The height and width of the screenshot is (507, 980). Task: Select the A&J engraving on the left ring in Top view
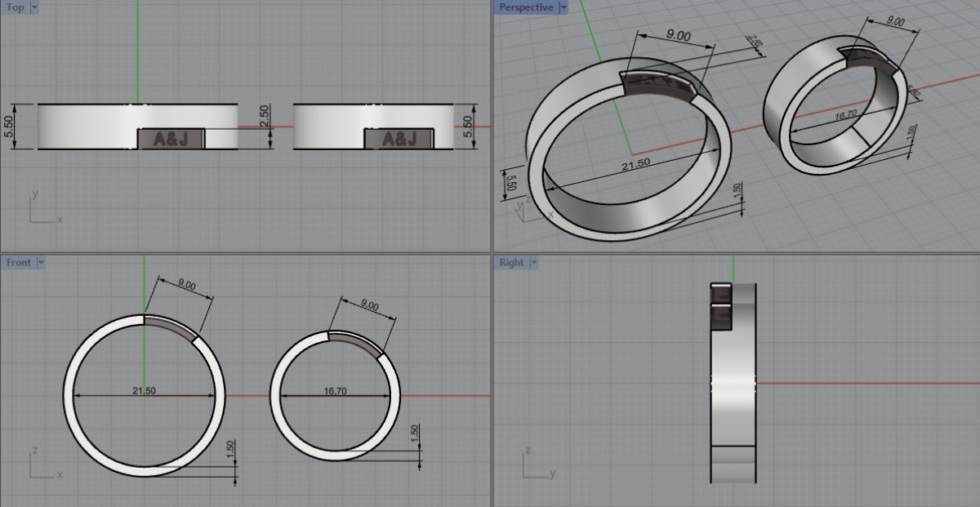[x=171, y=139]
